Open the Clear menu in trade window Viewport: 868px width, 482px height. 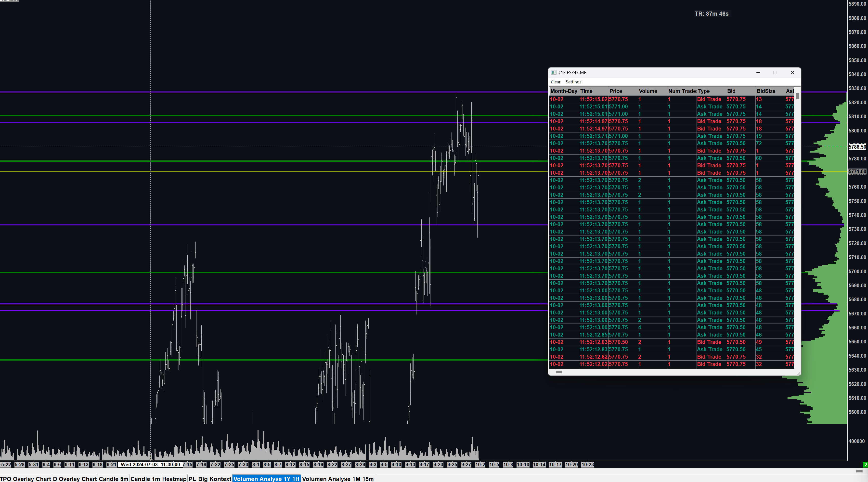click(555, 82)
